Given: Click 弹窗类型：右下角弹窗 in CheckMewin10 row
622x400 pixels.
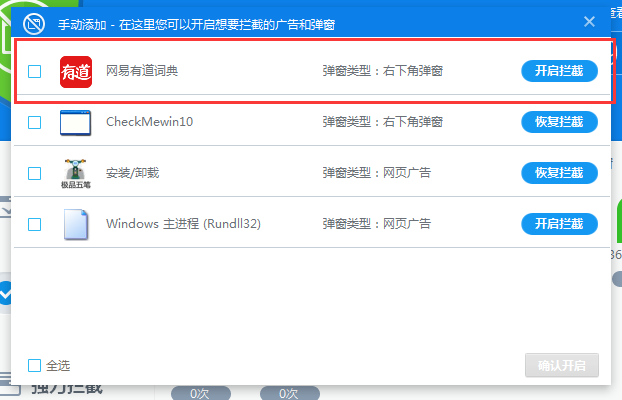Looking at the screenshot, I should (383, 122).
